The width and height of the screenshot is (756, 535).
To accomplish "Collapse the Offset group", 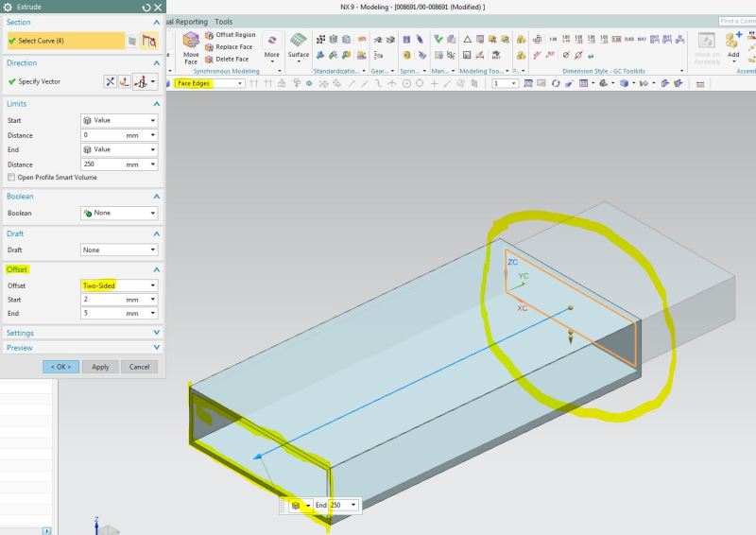I will click(156, 269).
